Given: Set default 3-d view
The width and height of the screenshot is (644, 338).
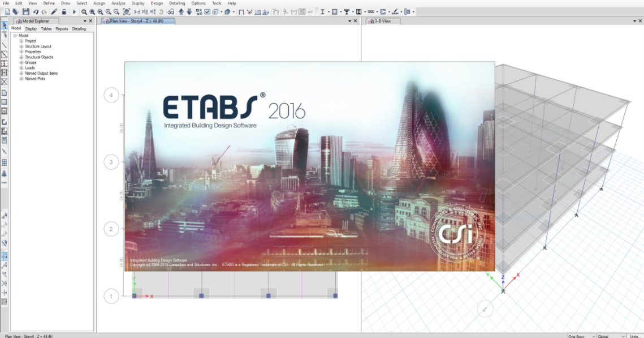Looking at the screenshot, I should pos(137,12).
